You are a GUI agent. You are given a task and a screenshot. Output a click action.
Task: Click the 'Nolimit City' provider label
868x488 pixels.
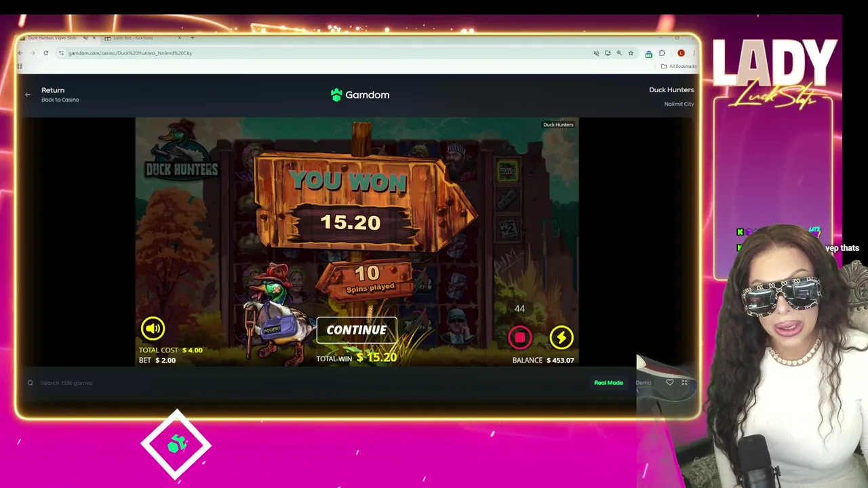click(x=679, y=104)
